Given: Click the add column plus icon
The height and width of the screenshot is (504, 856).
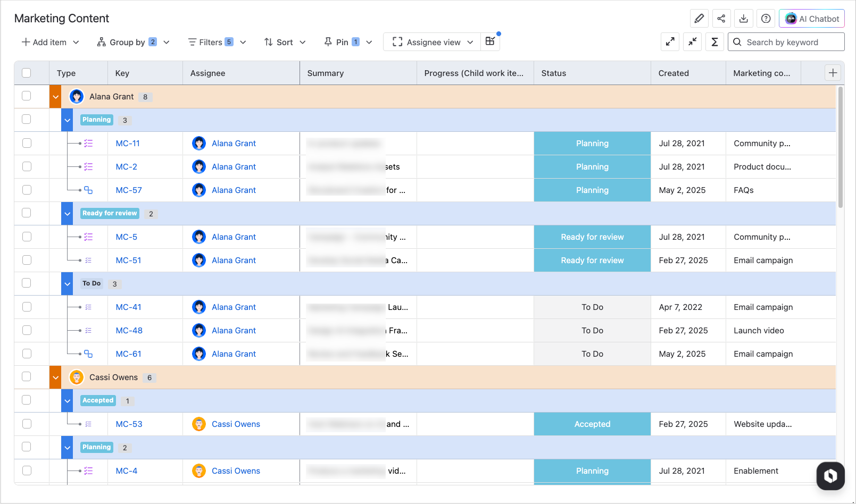Looking at the screenshot, I should click(833, 73).
